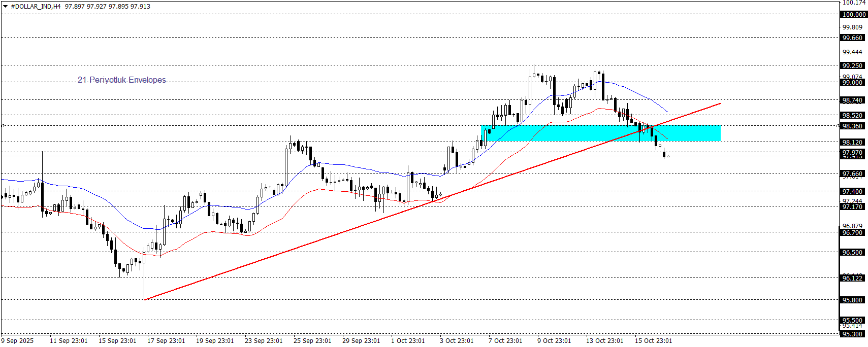868x347 pixels.
Task: Click the upper right end of red trendline
Action: click(x=720, y=103)
